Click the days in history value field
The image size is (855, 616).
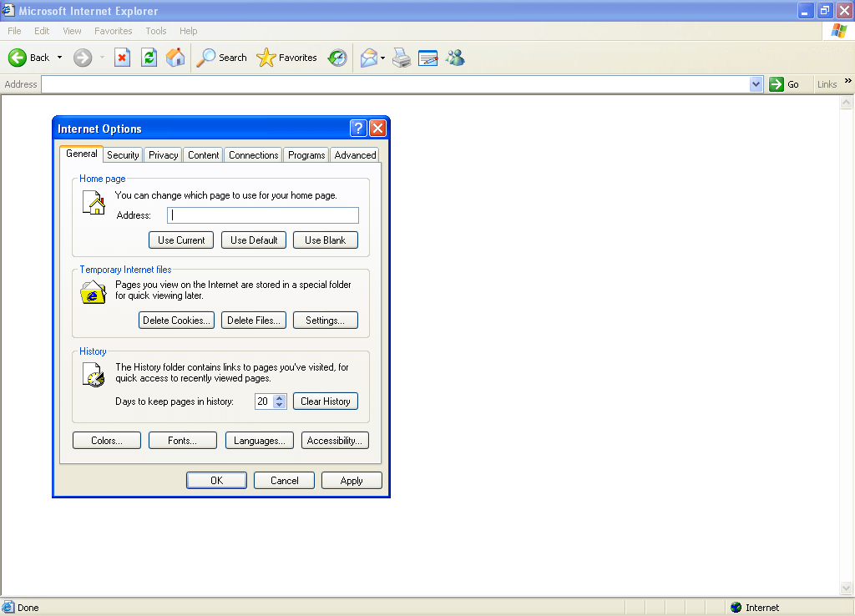coord(264,401)
